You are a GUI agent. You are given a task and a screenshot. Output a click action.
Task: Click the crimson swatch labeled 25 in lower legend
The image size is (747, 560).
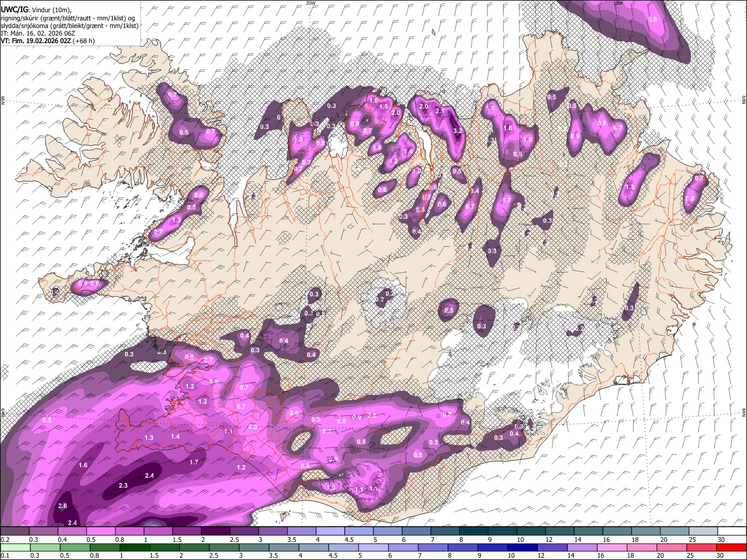[702, 547]
